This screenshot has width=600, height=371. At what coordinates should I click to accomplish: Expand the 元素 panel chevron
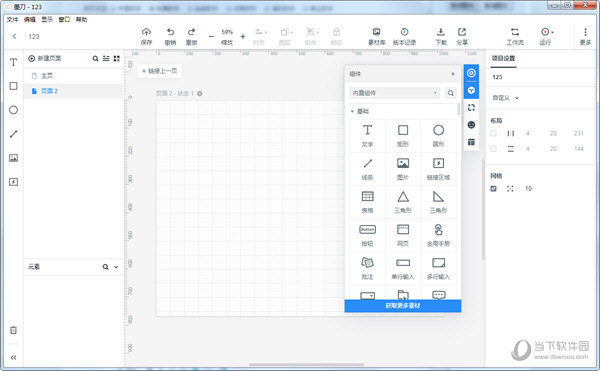tap(116, 267)
